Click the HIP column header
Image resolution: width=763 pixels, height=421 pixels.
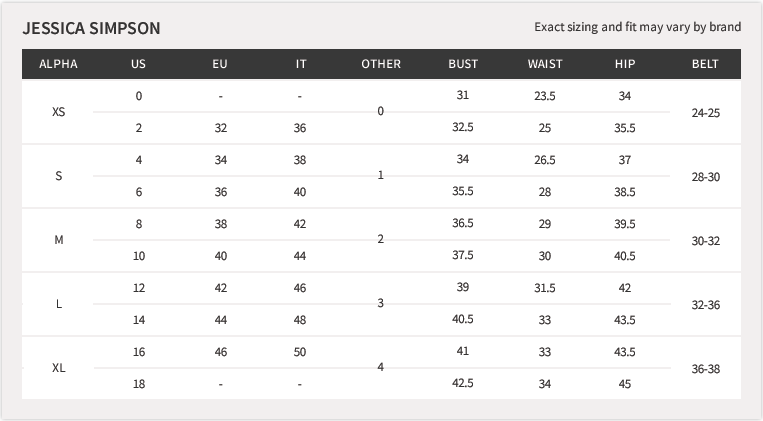pyautogui.click(x=625, y=64)
